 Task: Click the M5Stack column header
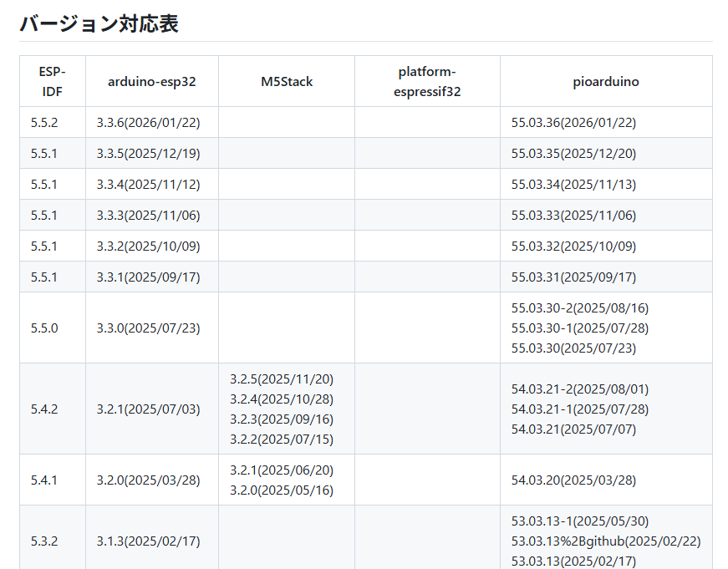287,81
